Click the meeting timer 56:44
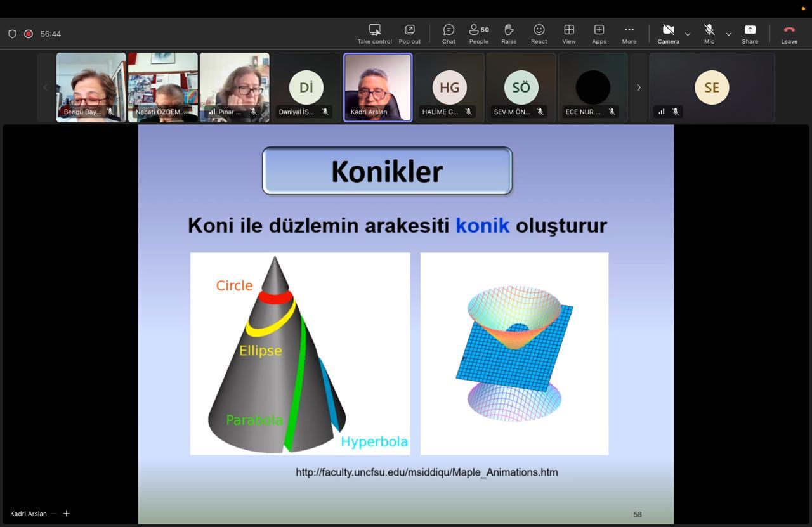This screenshot has height=527, width=812. [51, 34]
